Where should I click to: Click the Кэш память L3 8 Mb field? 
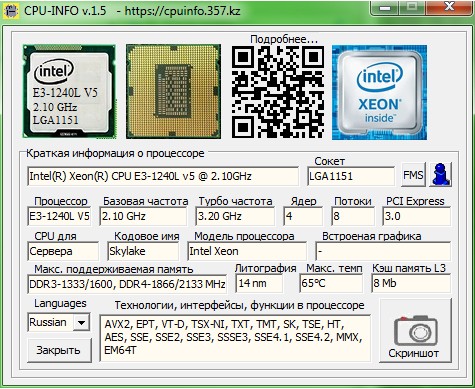click(x=411, y=283)
